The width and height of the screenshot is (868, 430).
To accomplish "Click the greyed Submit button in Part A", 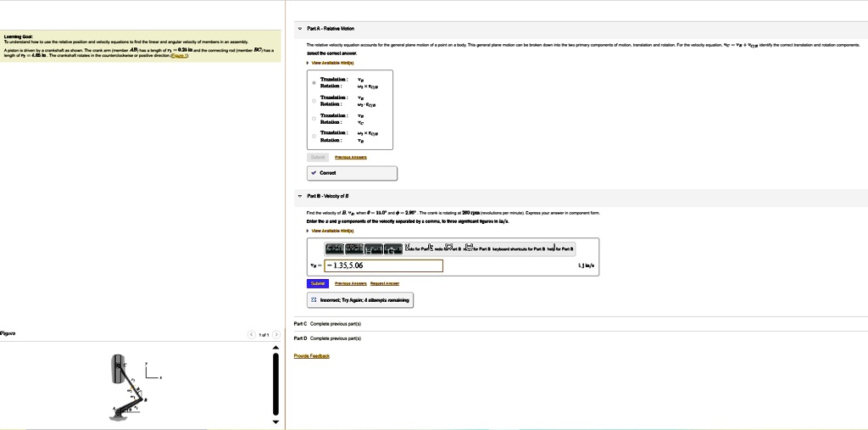I will point(318,157).
